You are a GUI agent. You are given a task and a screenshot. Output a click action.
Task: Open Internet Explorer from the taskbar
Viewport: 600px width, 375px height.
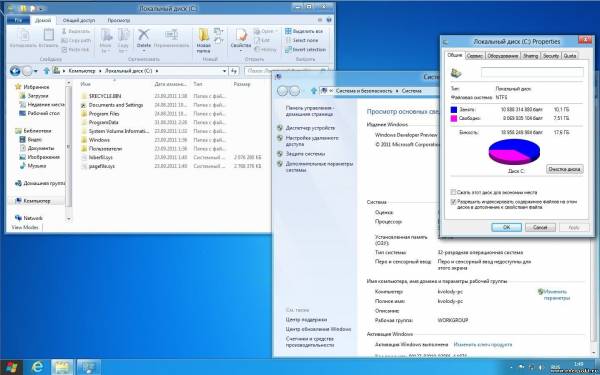(37, 367)
